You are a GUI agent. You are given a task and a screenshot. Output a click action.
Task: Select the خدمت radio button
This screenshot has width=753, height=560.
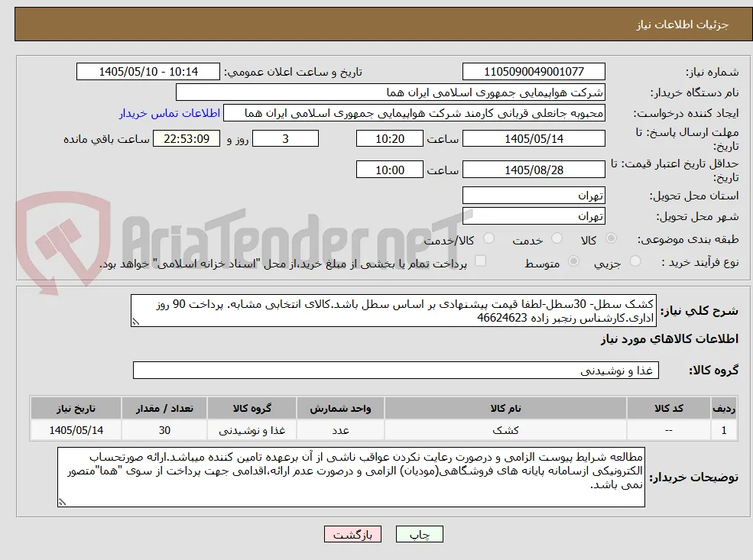(557, 238)
